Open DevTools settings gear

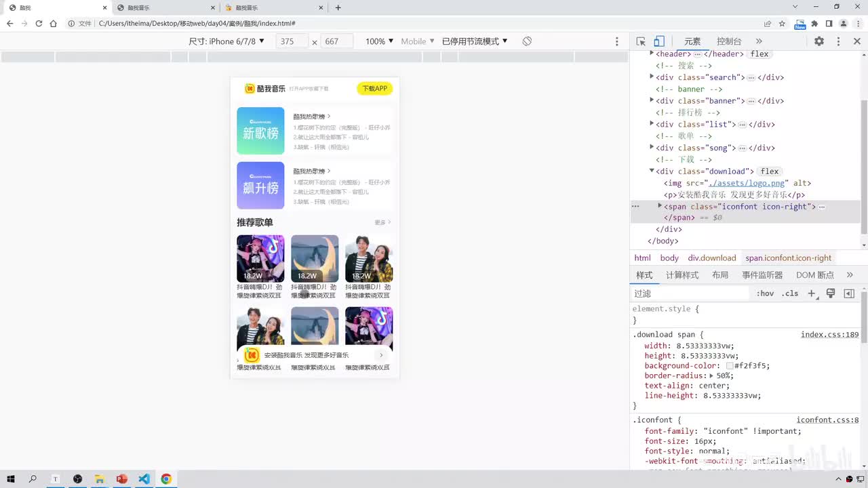click(819, 41)
